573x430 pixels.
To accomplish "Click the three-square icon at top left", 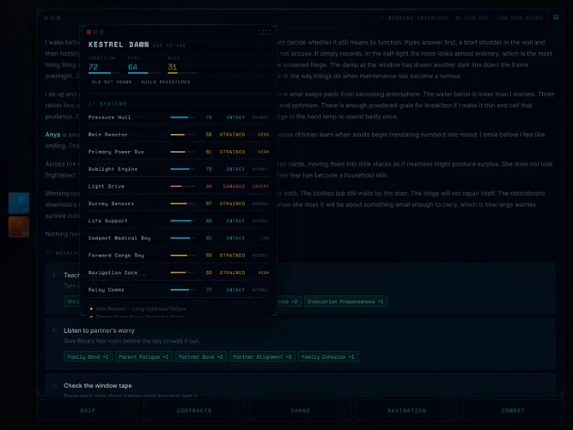I will (52, 18).
